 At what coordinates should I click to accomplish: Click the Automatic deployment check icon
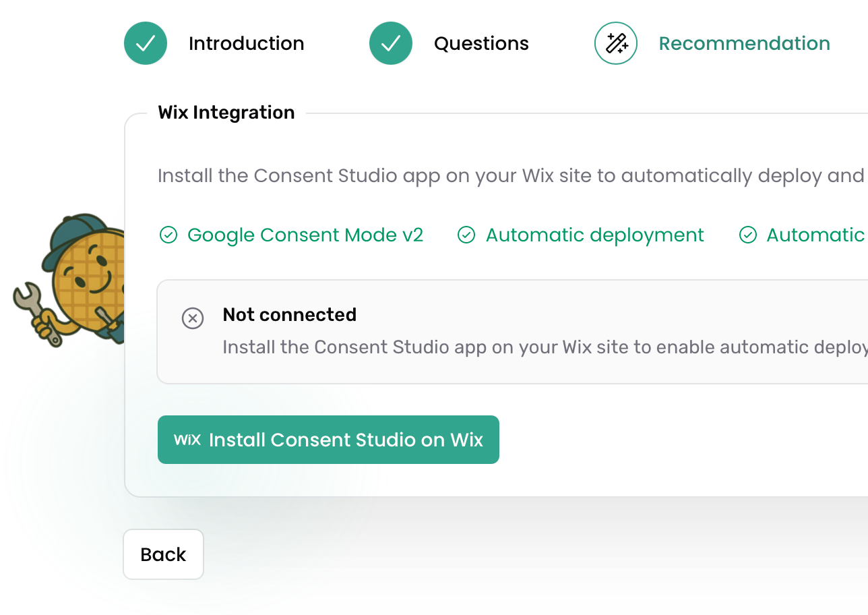click(x=466, y=235)
